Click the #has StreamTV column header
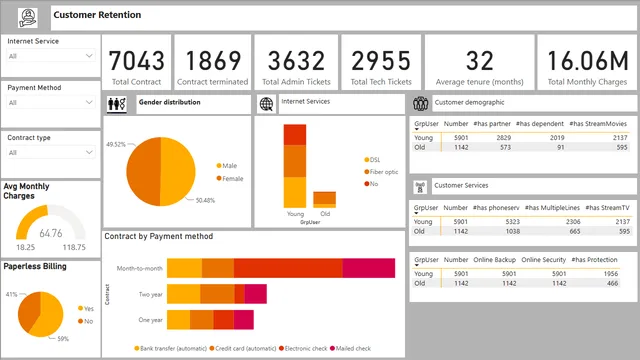 607,208
